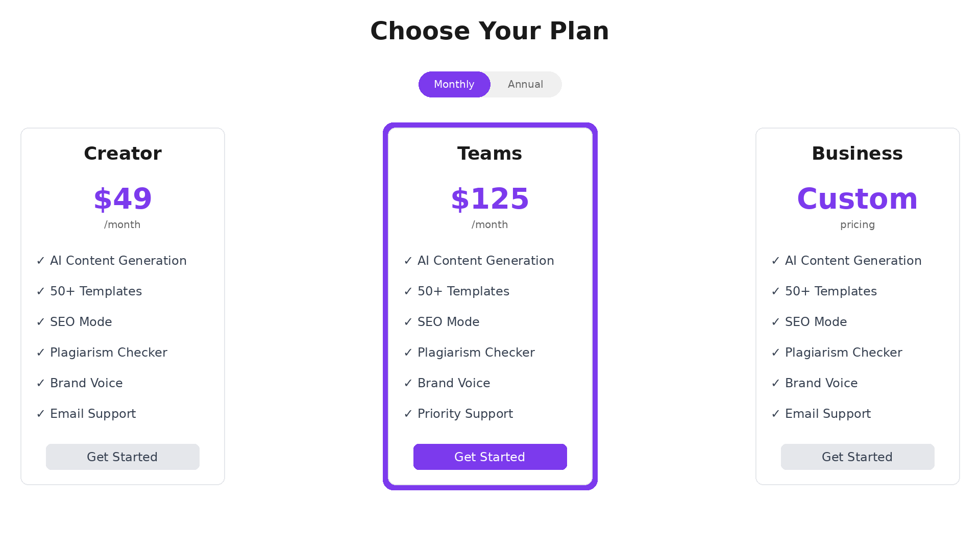Click the checkmark beside 50+ Templates in Teams
The image size is (980, 551).
[x=408, y=291]
